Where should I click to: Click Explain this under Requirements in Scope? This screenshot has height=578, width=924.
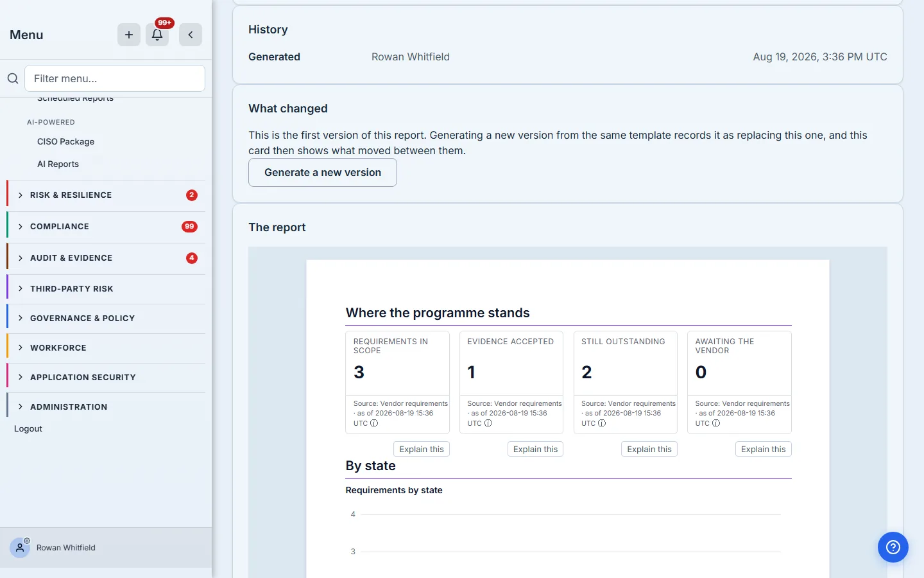click(422, 449)
